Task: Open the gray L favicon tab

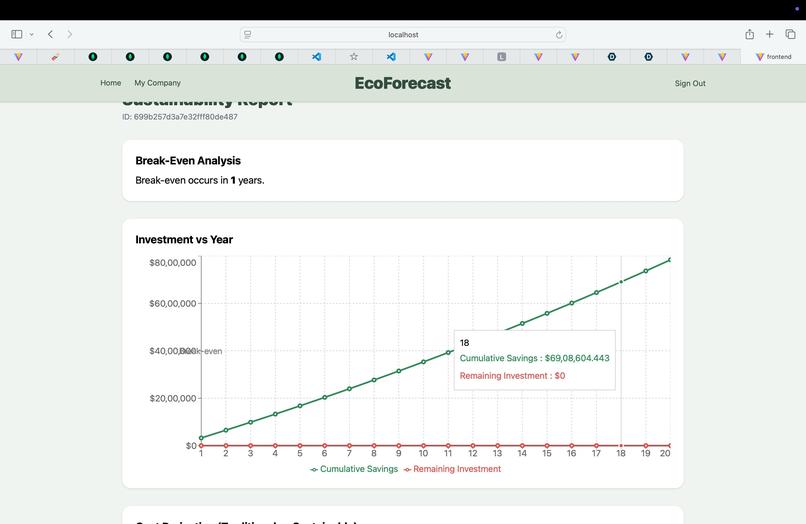Action: pos(502,57)
